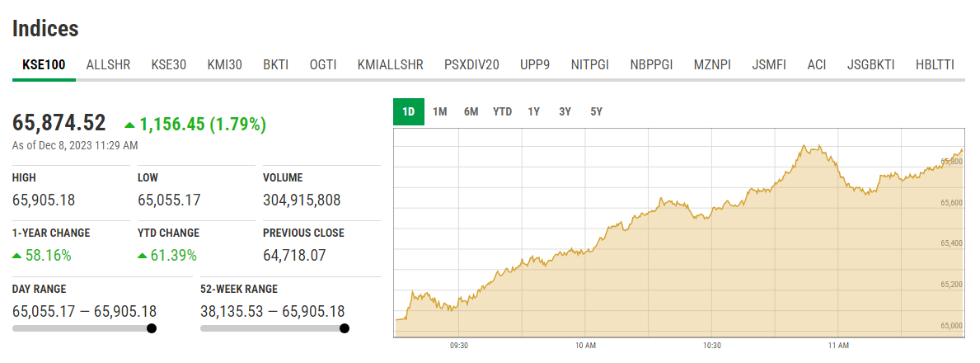
Task: Switch to the ALLSHR index tab
Action: (107, 64)
